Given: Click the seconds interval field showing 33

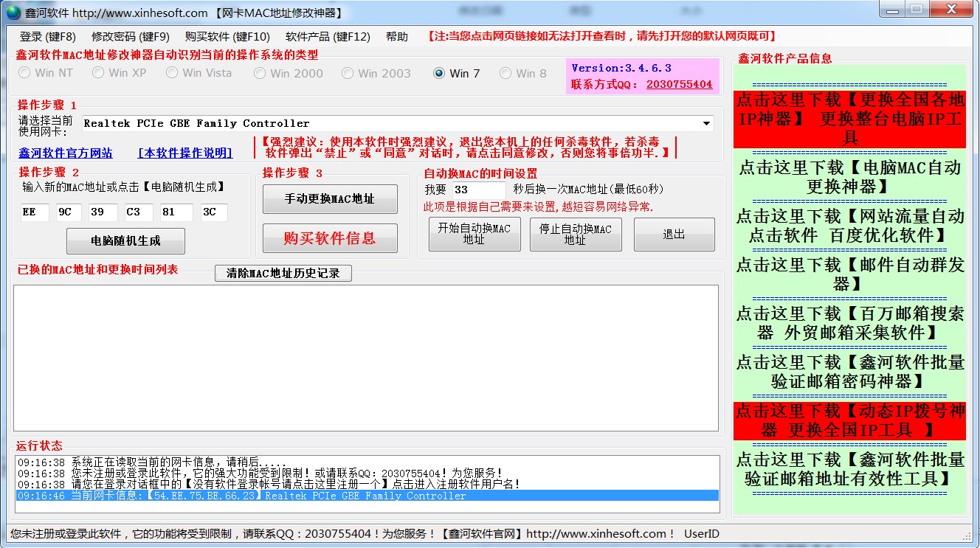Looking at the screenshot, I should coord(479,190).
